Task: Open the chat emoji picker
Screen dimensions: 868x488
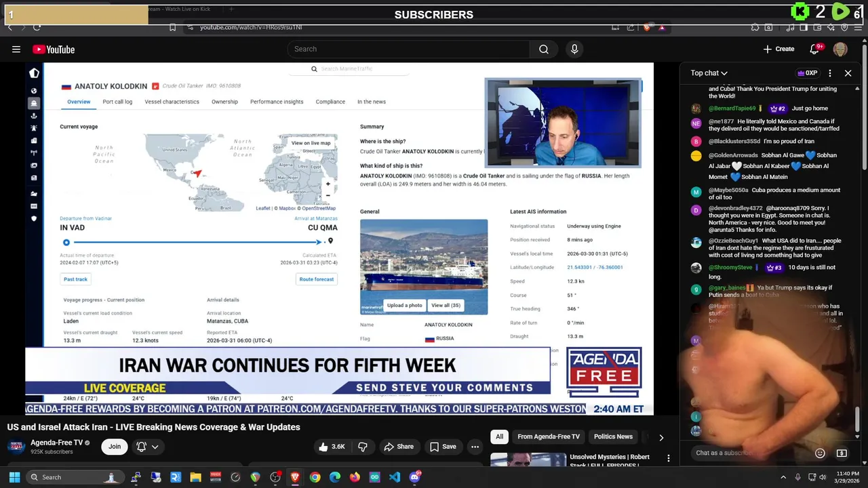Action: 820,453
